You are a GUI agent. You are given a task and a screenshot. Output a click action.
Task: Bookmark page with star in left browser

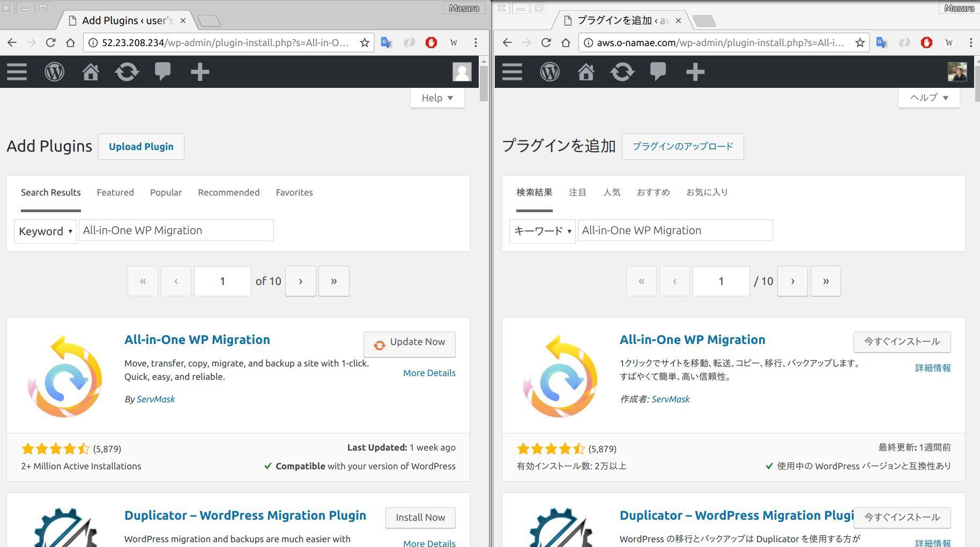pyautogui.click(x=365, y=42)
